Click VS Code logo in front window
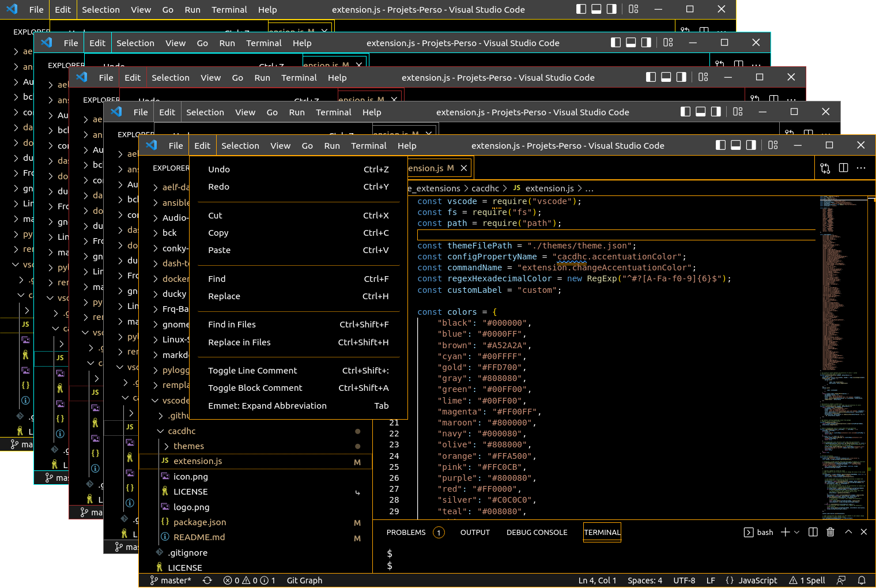This screenshot has width=876, height=588. click(x=152, y=145)
